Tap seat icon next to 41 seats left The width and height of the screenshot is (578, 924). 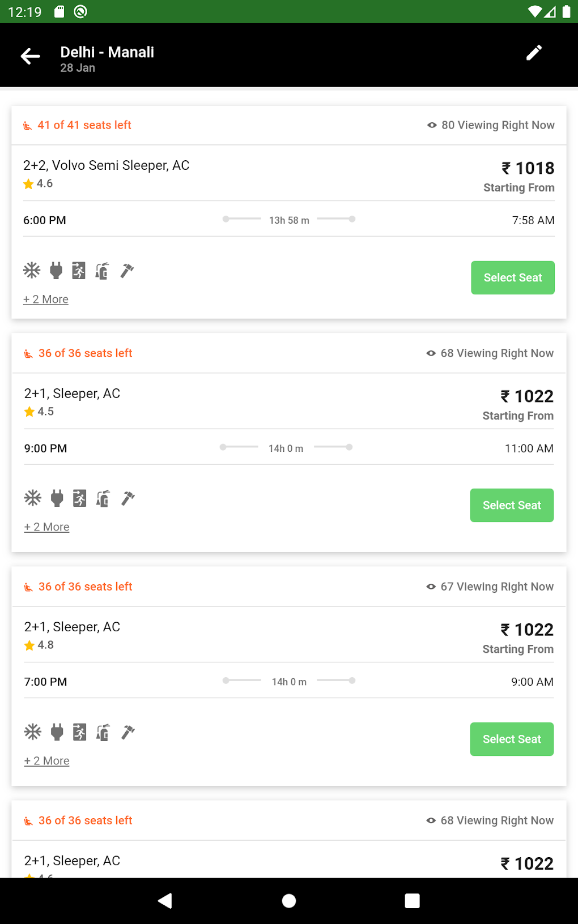(x=27, y=126)
